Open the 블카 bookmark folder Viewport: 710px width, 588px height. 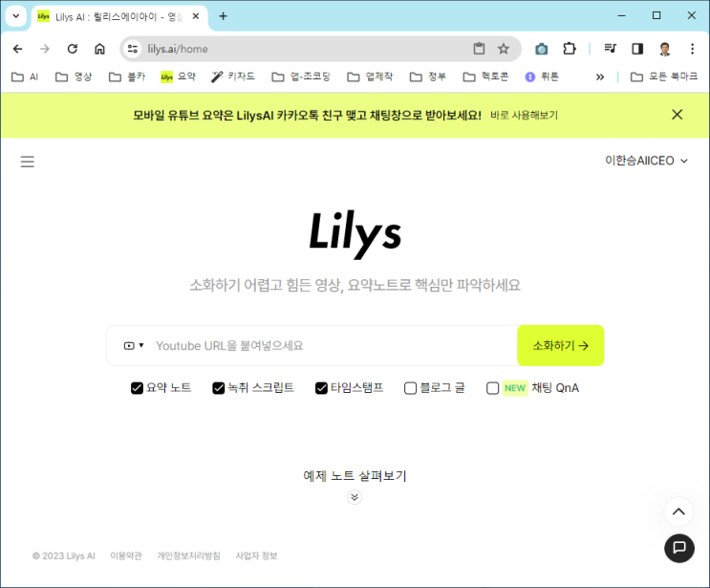point(127,76)
